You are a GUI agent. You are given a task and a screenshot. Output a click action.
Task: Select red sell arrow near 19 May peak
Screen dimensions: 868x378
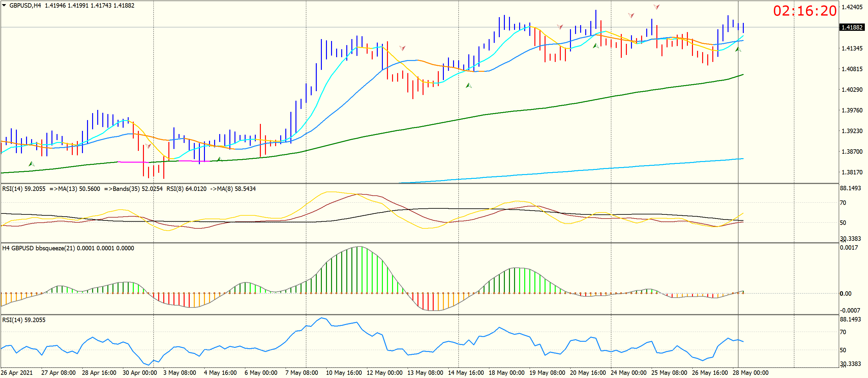pyautogui.click(x=560, y=27)
